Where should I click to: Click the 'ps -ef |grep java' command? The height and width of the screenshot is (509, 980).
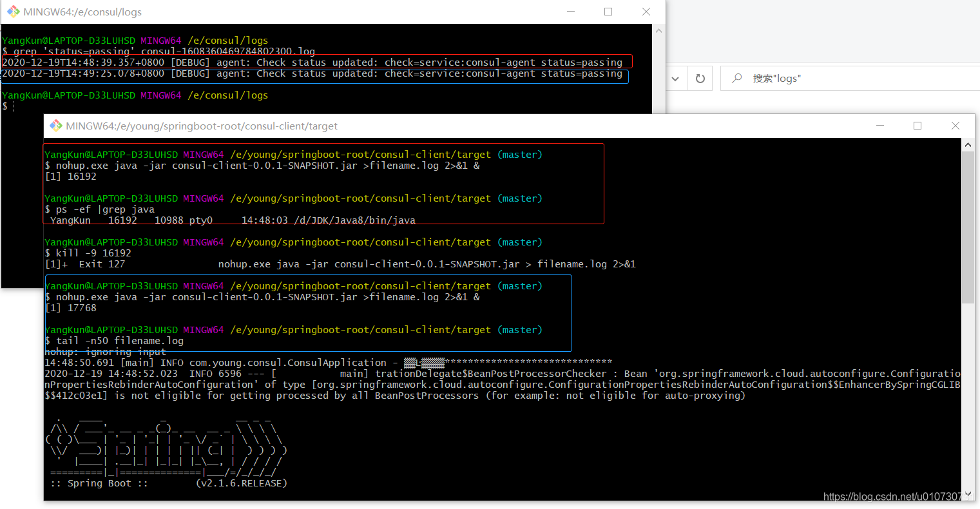[100, 209]
